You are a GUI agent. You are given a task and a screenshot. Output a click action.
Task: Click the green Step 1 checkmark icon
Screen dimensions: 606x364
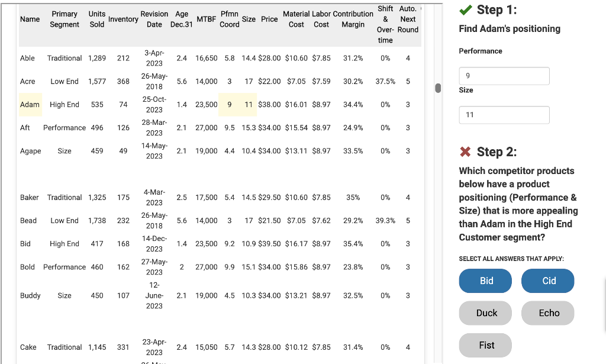[466, 9]
